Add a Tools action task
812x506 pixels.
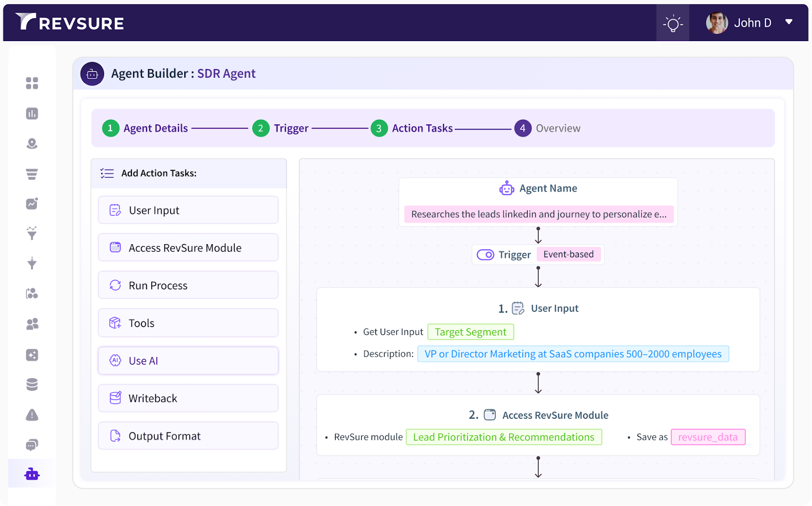188,323
